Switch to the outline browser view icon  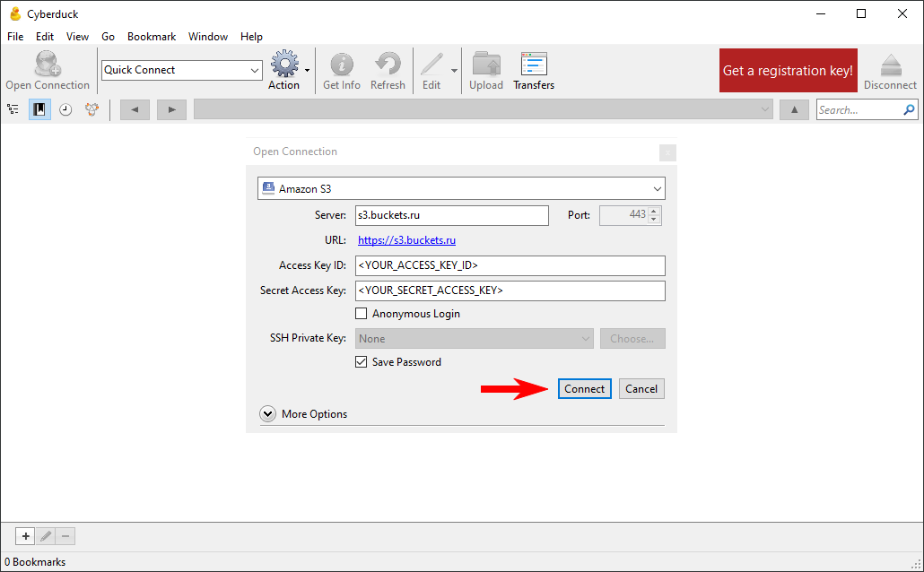(x=13, y=109)
